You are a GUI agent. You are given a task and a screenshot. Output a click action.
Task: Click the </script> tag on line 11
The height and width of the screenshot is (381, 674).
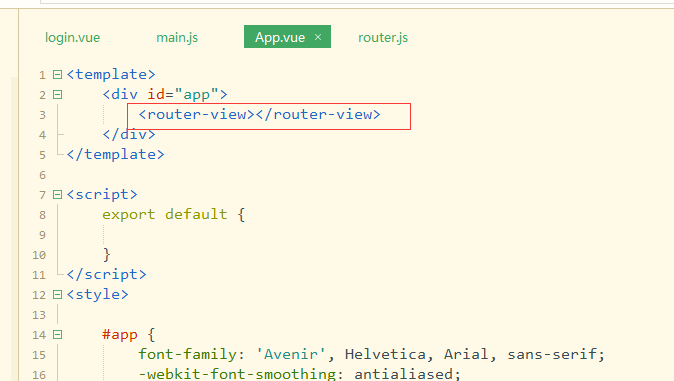tap(107, 274)
